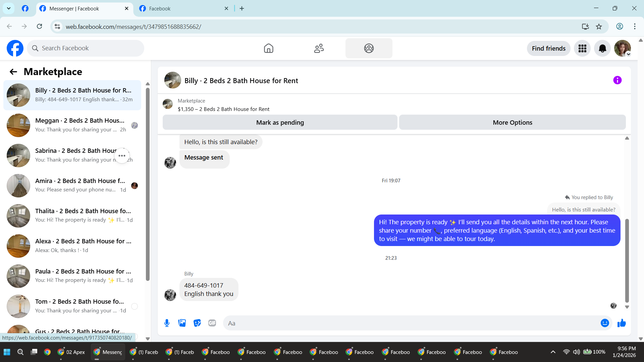Click the chat messages vertical scrollbar

(627, 260)
